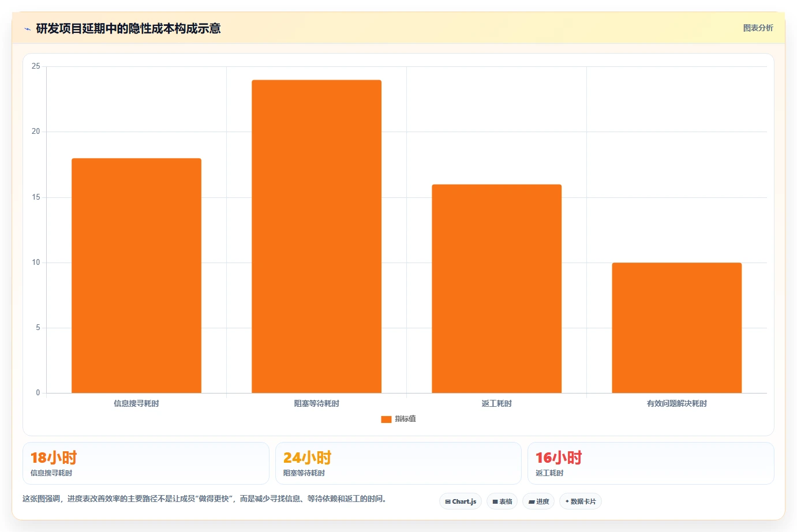Click the Chart.js chip icon

click(448, 502)
